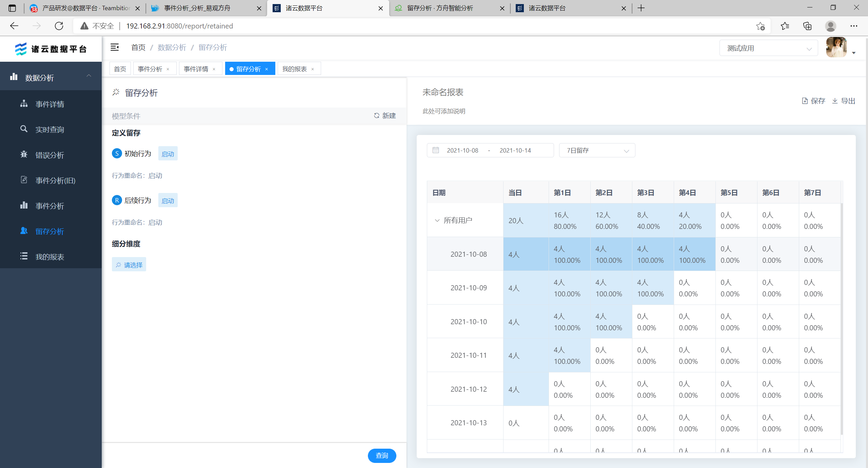This screenshot has height=468, width=868.
Task: Click the 查询 query button
Action: pyautogui.click(x=382, y=455)
